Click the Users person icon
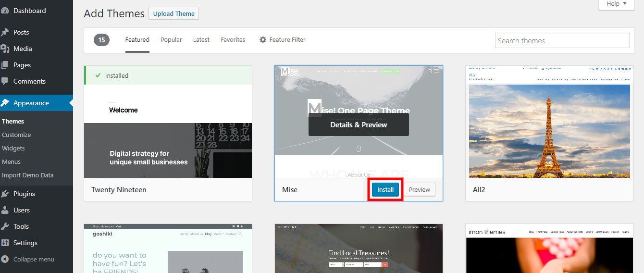This screenshot has height=273, width=644. click(5, 210)
